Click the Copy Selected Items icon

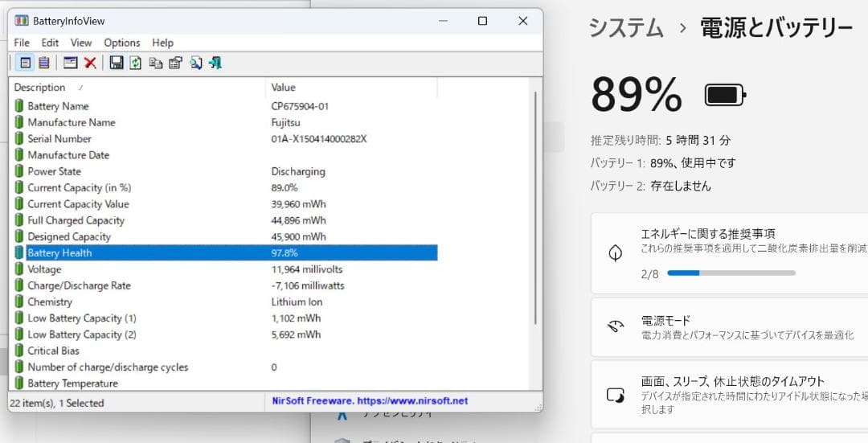[x=156, y=63]
